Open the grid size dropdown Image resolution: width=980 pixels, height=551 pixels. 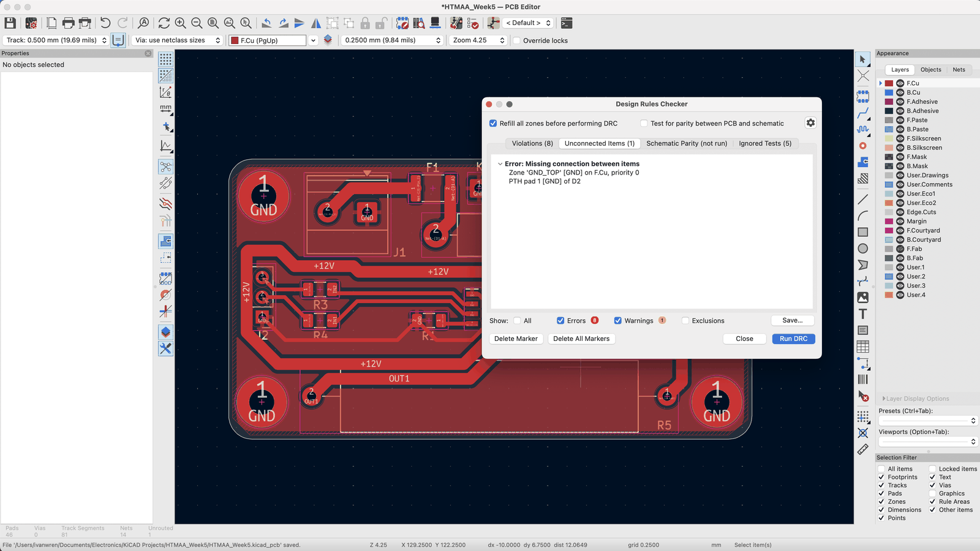click(x=392, y=40)
